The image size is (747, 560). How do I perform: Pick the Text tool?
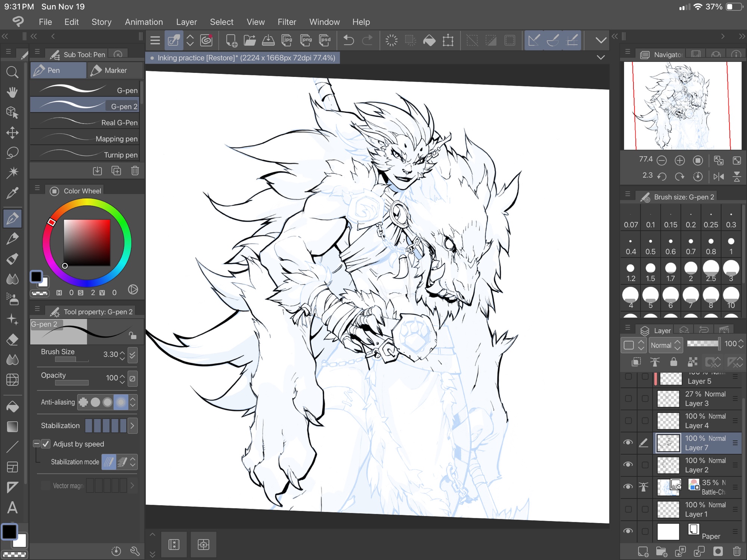(x=12, y=507)
